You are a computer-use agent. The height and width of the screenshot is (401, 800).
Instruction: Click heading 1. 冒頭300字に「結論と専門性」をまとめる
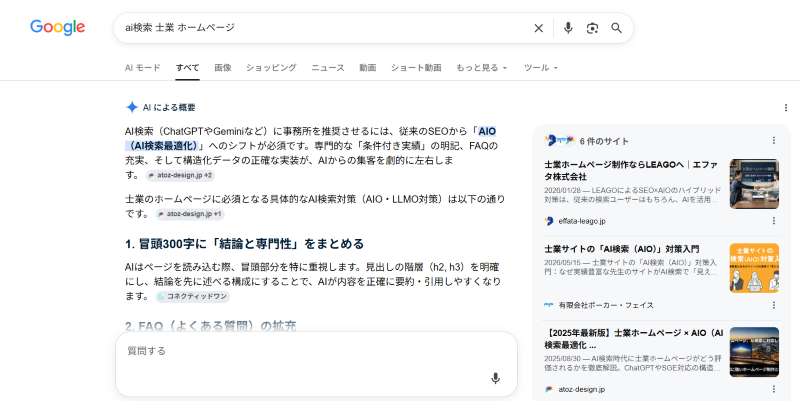pyautogui.click(x=244, y=244)
